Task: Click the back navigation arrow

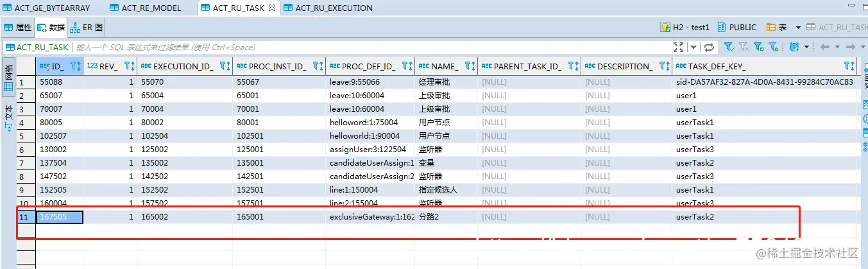Action: (x=825, y=47)
